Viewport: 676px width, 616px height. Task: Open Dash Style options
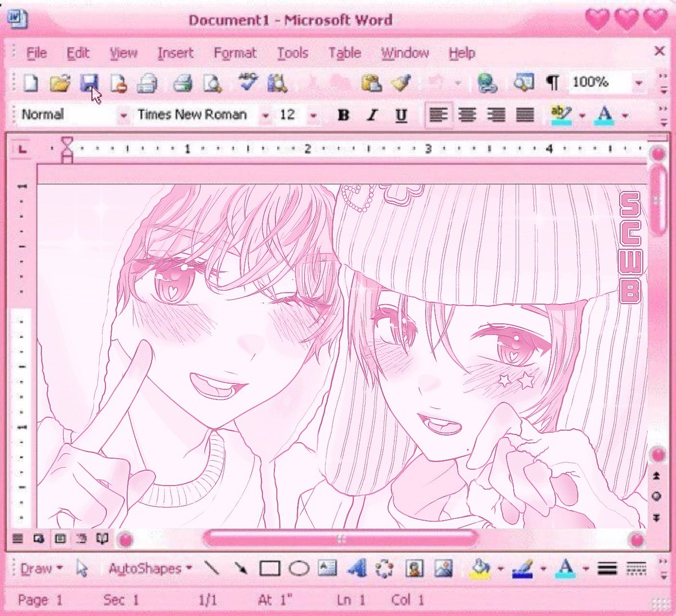tap(637, 569)
